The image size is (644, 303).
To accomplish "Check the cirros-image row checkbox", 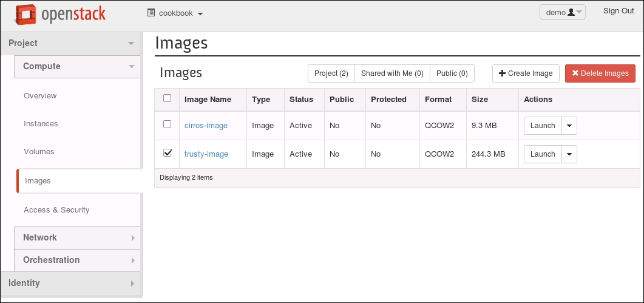I will [168, 124].
